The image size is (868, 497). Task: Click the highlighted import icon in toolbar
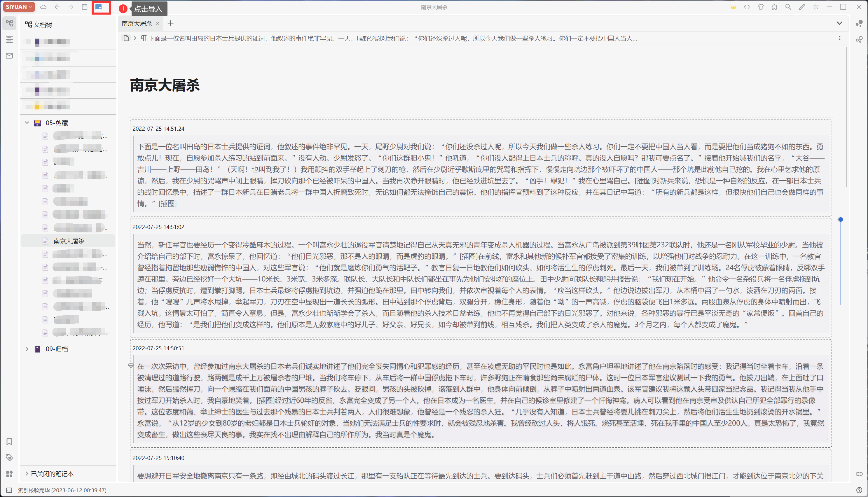click(x=99, y=7)
